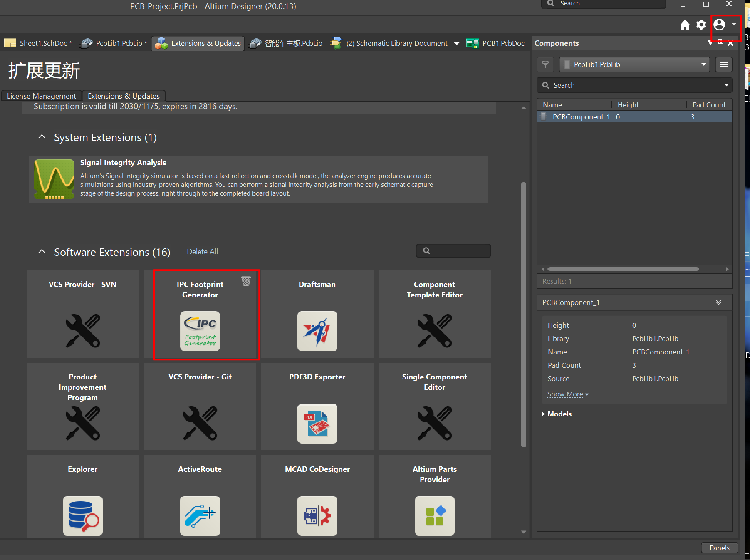Click the Signal Integrity Analysis title
This screenshot has width=750, height=560.
123,163
